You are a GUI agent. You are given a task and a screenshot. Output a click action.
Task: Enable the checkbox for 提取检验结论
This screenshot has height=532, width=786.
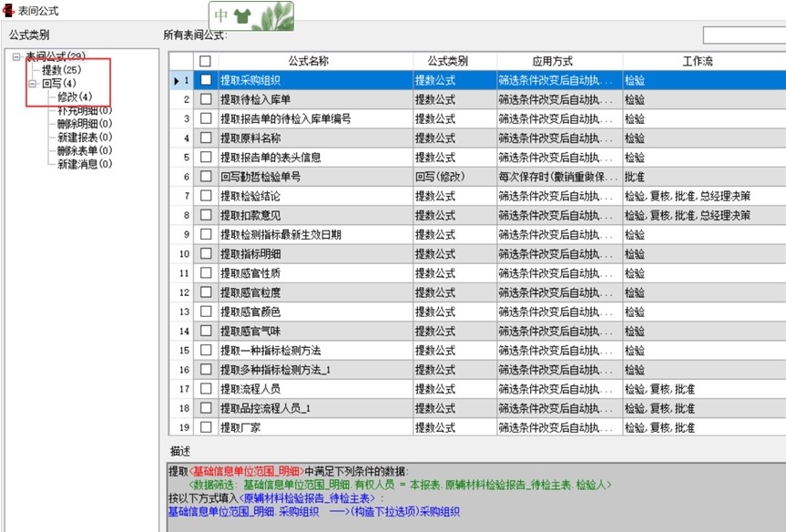(x=206, y=196)
